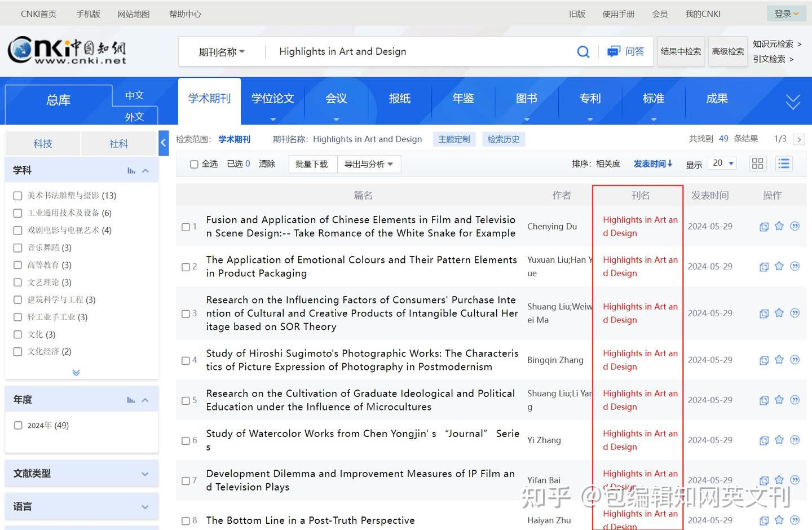Check the 全选 select-all checkbox

point(194,164)
